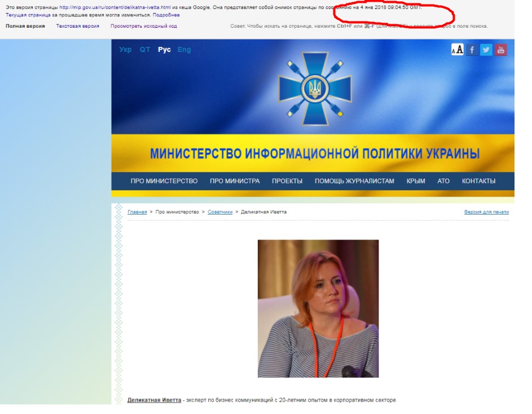Open the ПРО МИНИСТЕРСТВО menu
The height and width of the screenshot is (414, 532).
tap(164, 181)
